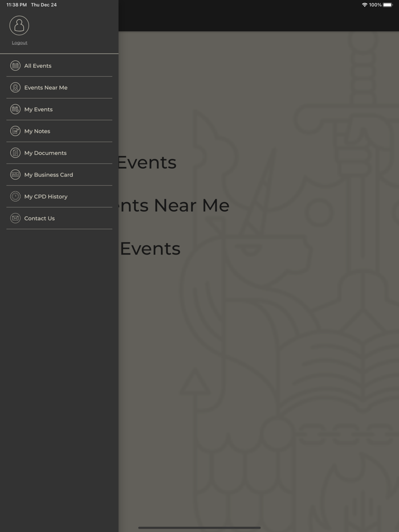Tap the user profile avatar icon
The width and height of the screenshot is (399, 532).
[x=19, y=24]
